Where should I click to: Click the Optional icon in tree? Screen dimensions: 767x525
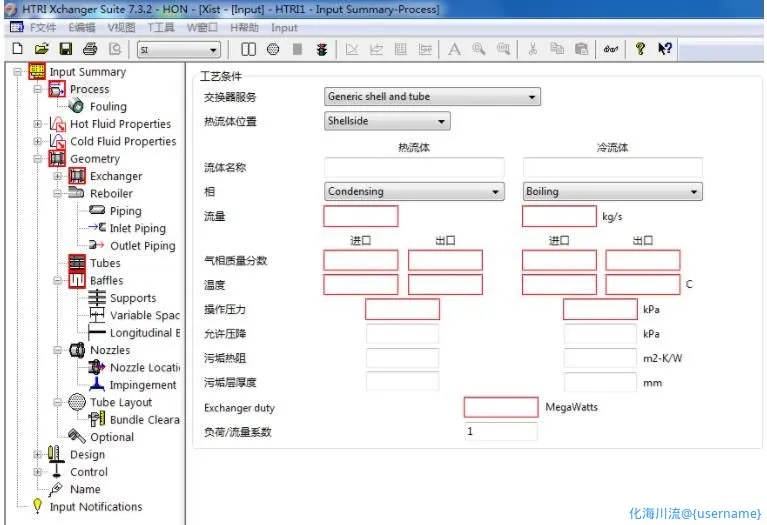[x=77, y=436]
